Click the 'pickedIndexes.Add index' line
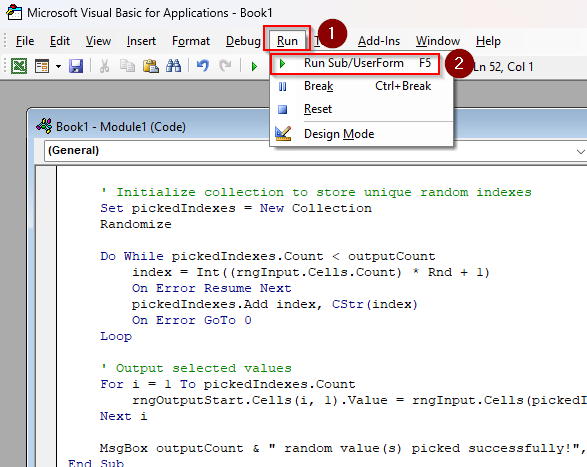This screenshot has height=467, width=587. pos(274,304)
